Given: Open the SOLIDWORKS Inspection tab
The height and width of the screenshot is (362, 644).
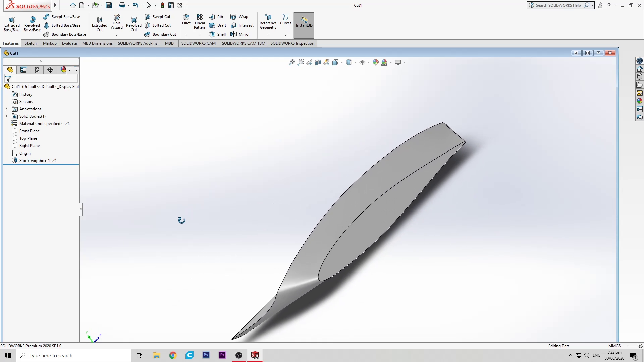Looking at the screenshot, I should click(x=292, y=43).
